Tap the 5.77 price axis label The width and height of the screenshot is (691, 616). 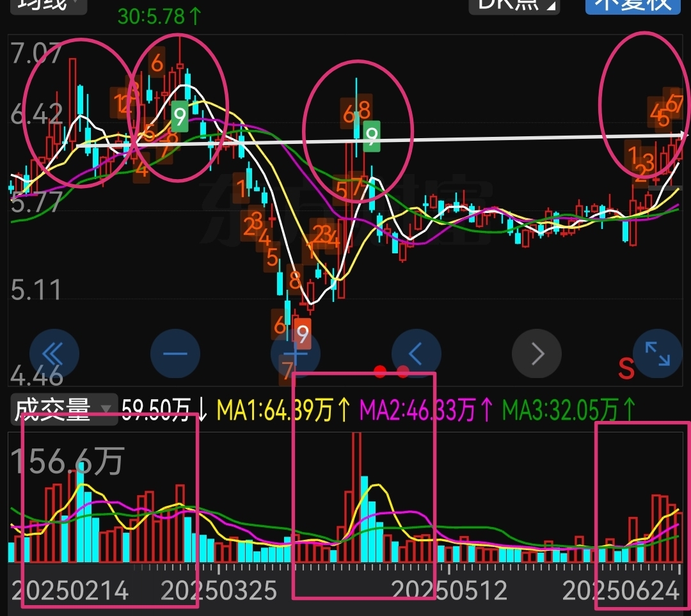(36, 202)
